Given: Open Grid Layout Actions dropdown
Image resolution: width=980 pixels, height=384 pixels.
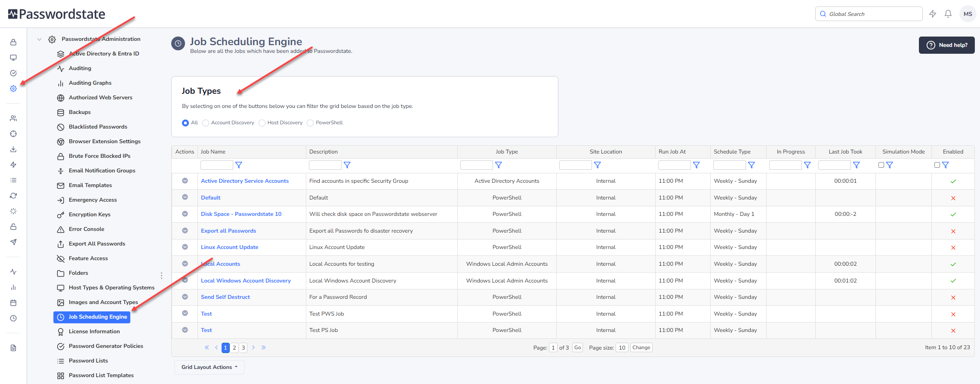Looking at the screenshot, I should point(210,367).
